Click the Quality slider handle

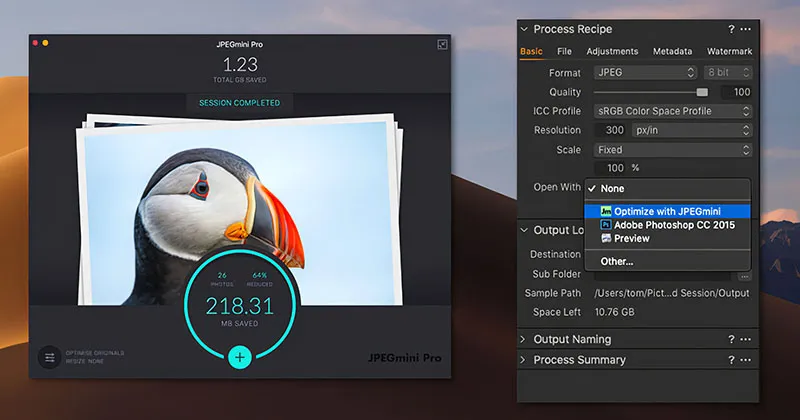pyautogui.click(x=703, y=92)
